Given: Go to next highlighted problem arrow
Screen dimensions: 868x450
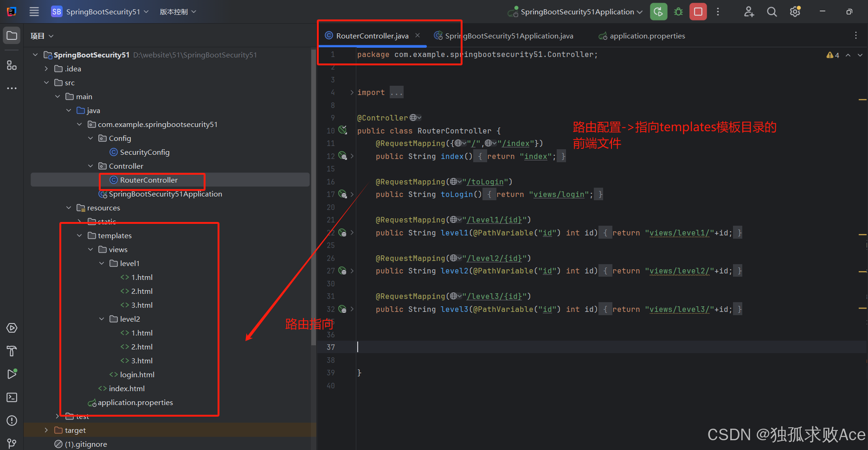Looking at the screenshot, I should tap(860, 55).
